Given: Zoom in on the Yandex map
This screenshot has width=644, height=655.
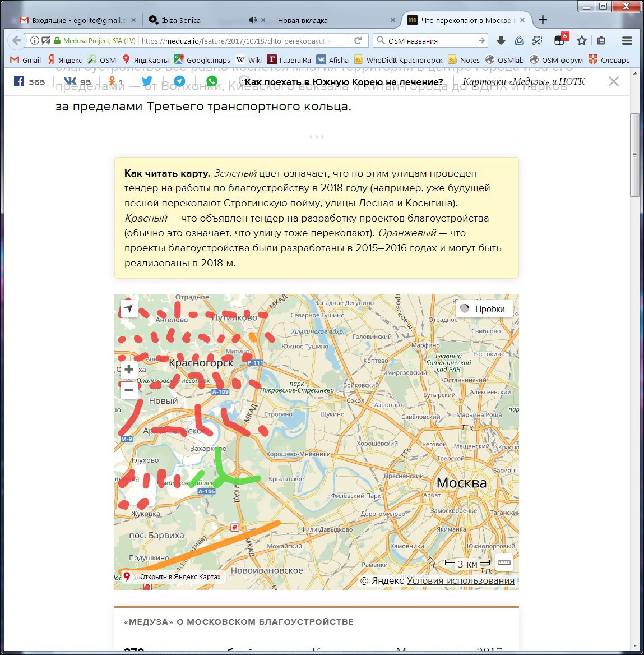Looking at the screenshot, I should pos(129,369).
